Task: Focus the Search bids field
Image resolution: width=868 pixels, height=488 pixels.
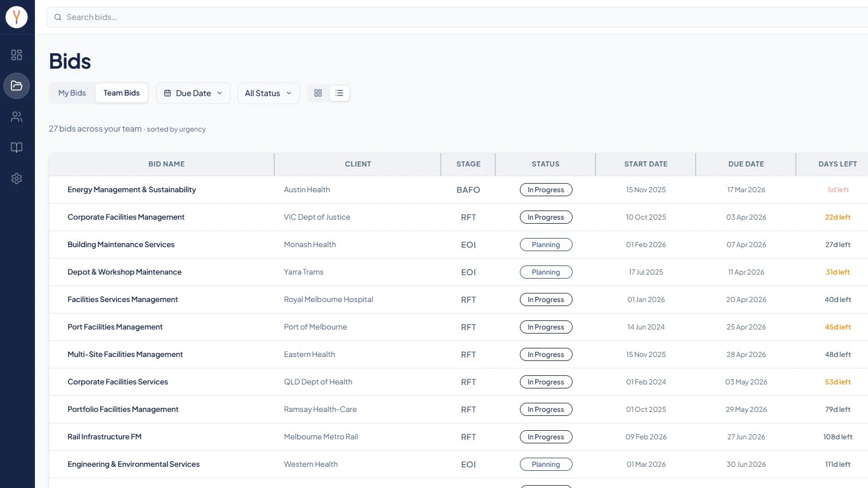Action: 458,17
